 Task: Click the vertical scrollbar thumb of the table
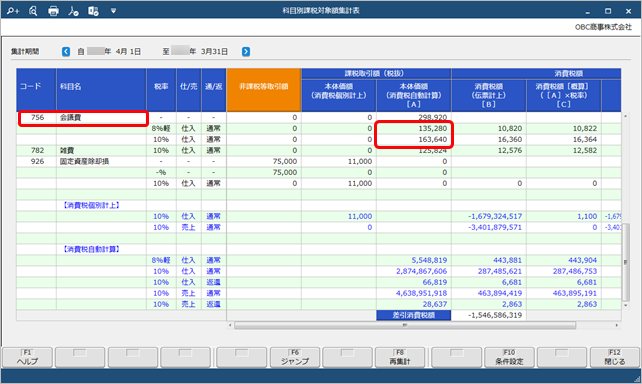coord(625,262)
